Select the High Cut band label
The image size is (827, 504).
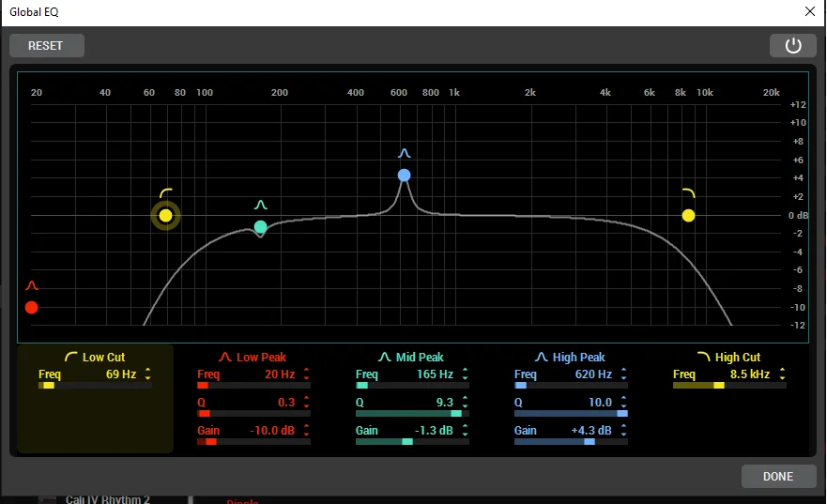tap(738, 357)
